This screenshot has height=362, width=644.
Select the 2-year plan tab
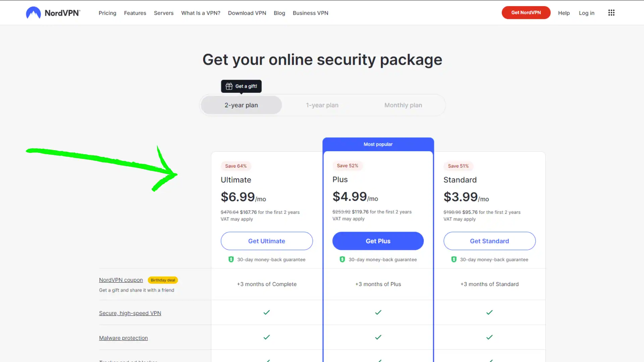tap(241, 105)
